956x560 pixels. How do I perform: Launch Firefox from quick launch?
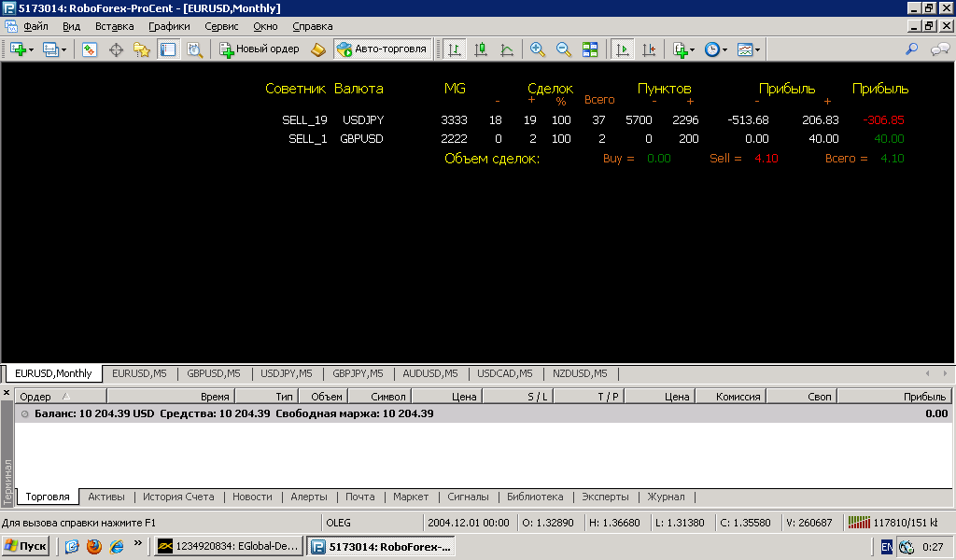point(94,546)
